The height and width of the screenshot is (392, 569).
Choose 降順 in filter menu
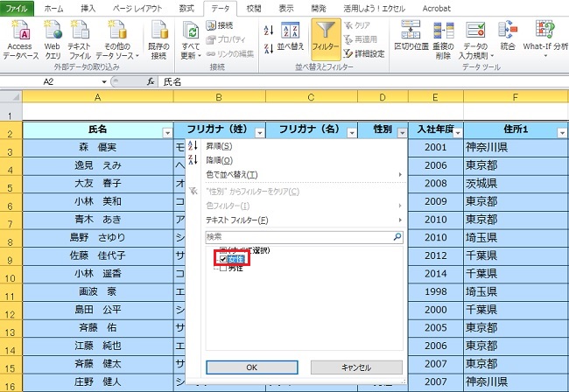pyautogui.click(x=219, y=160)
